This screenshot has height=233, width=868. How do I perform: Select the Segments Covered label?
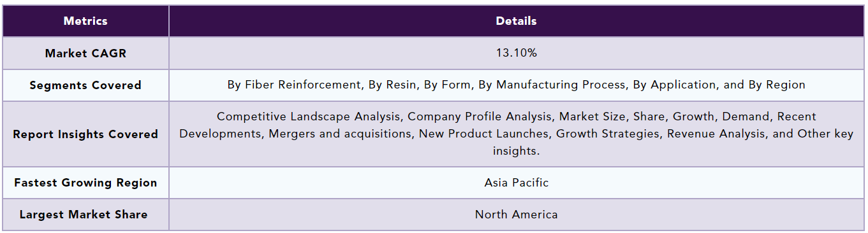[x=85, y=85]
